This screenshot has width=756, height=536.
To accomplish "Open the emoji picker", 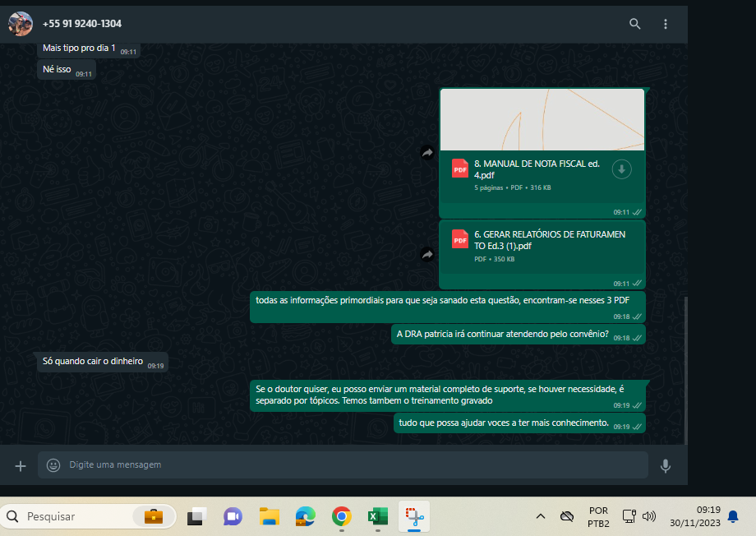I will click(x=53, y=465).
